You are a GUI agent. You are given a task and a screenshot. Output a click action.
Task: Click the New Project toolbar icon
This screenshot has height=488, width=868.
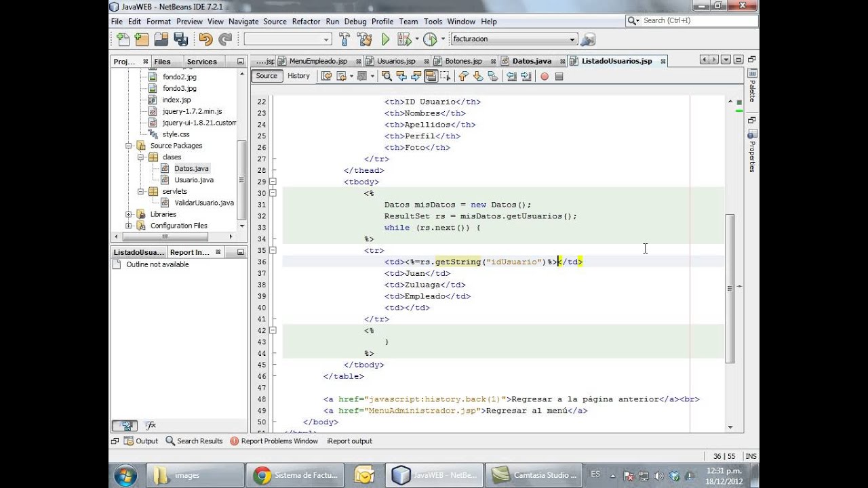click(142, 39)
